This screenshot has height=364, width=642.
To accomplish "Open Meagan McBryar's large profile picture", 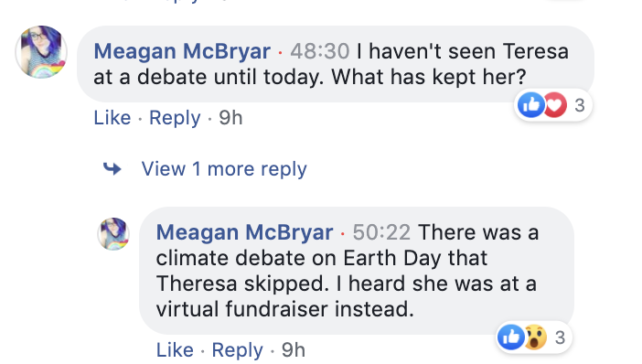I will pos(41,52).
